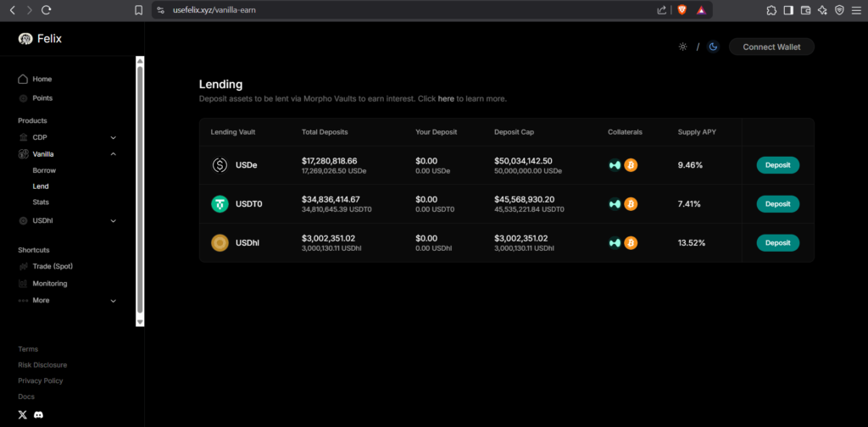This screenshot has width=868, height=427.
Task: Click the $34,836,414.67 total deposits value
Action: point(331,199)
